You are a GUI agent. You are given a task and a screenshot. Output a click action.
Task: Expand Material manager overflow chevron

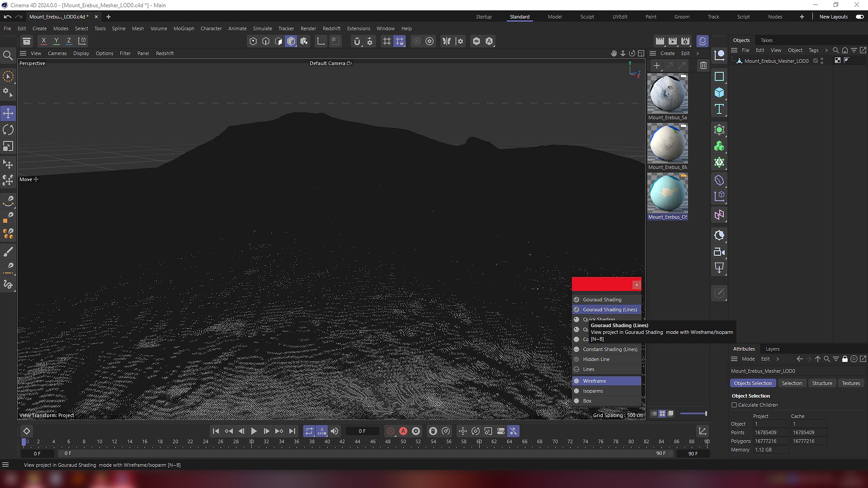click(698, 53)
